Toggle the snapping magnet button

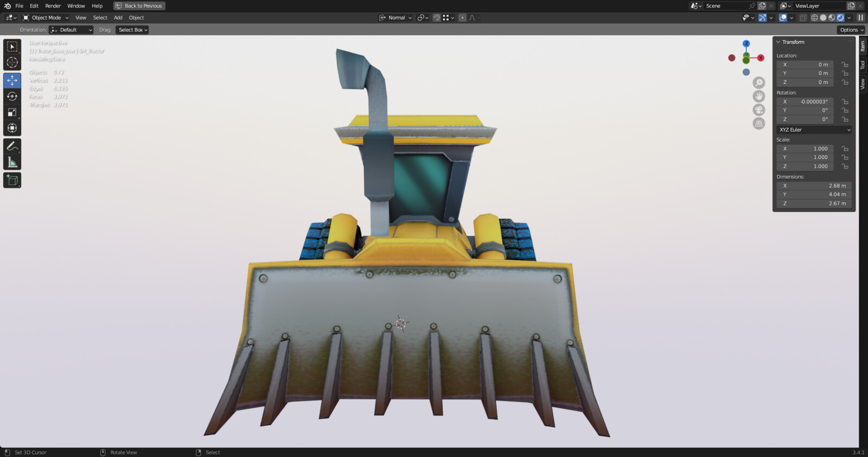pos(436,18)
